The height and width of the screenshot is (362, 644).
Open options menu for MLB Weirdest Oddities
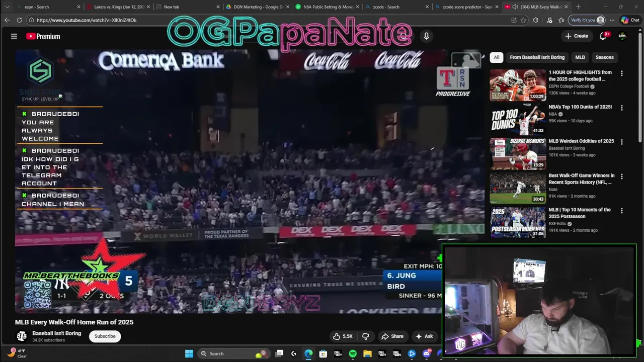point(621,142)
